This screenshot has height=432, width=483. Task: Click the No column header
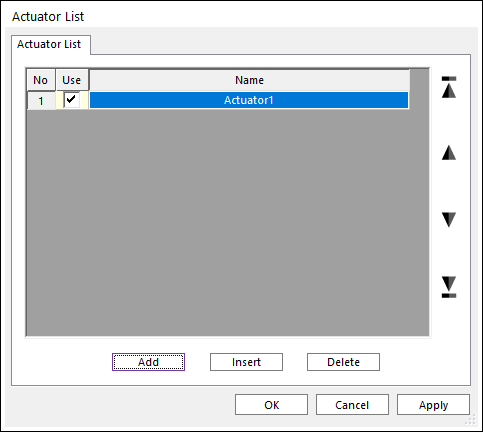coord(41,80)
